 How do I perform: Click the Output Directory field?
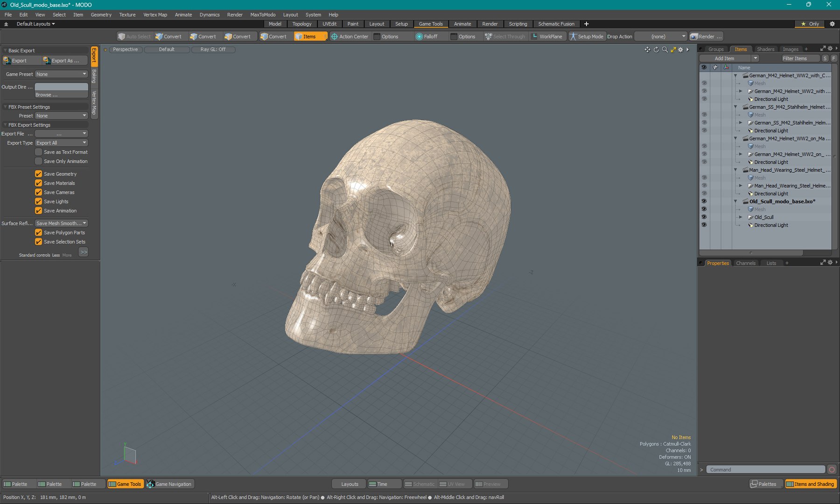(x=61, y=87)
